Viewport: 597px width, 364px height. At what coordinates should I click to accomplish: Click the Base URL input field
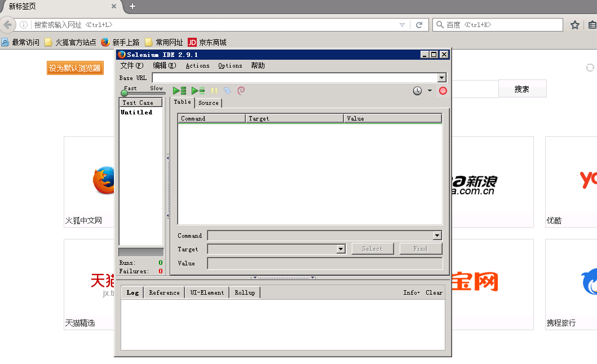(295, 78)
